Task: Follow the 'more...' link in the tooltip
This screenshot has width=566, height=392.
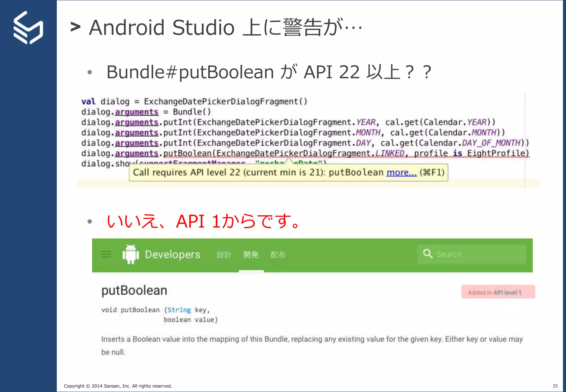Action: pos(402,173)
